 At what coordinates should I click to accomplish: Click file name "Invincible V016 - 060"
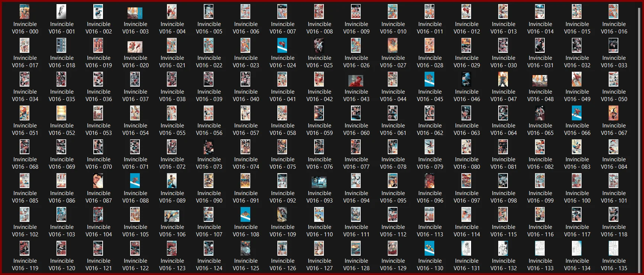tap(356, 129)
